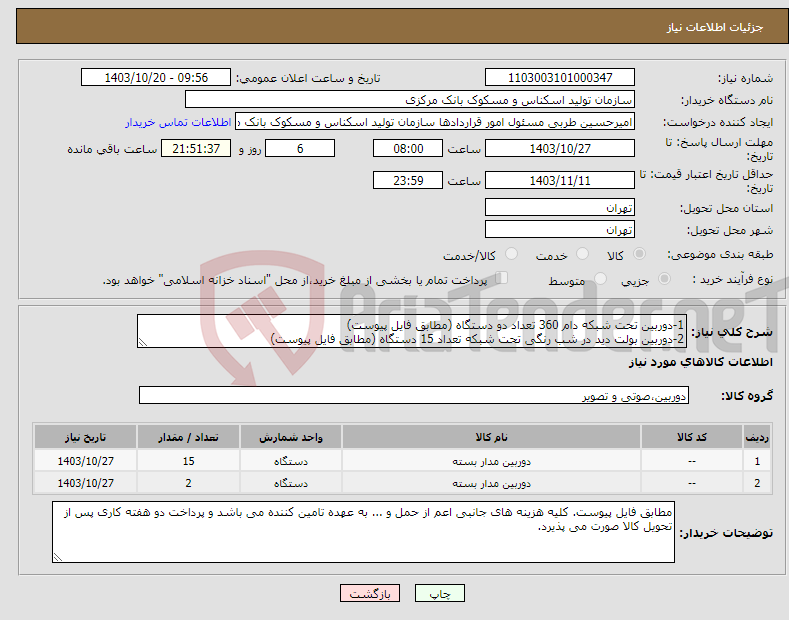Click دوربین مدار بسته in row 1
This screenshot has width=789, height=620.
(x=491, y=461)
